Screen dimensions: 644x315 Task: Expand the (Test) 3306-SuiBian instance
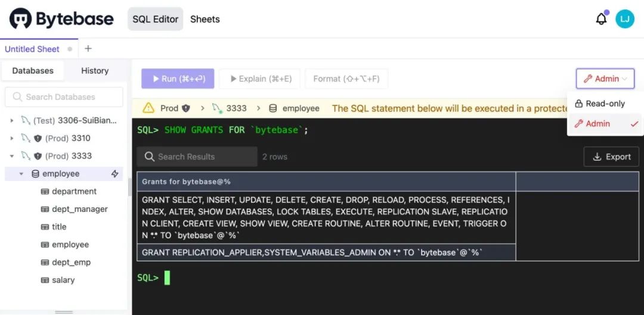click(x=12, y=121)
